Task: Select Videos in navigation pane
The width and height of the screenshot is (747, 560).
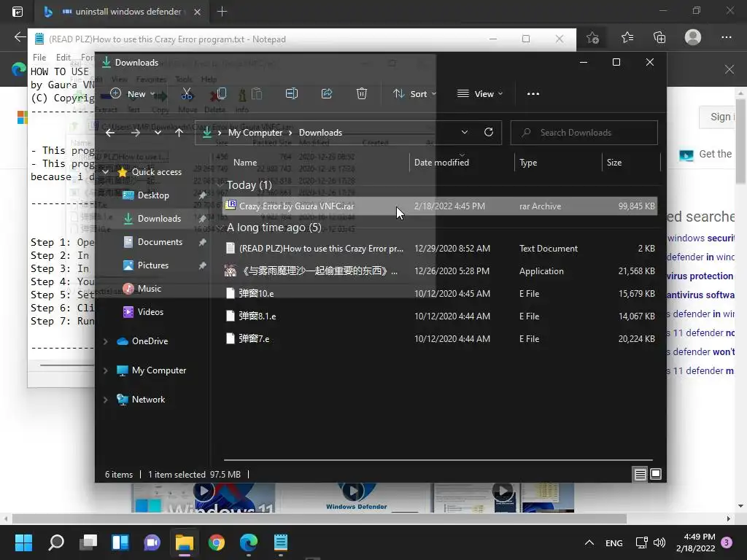Action: pyautogui.click(x=150, y=312)
